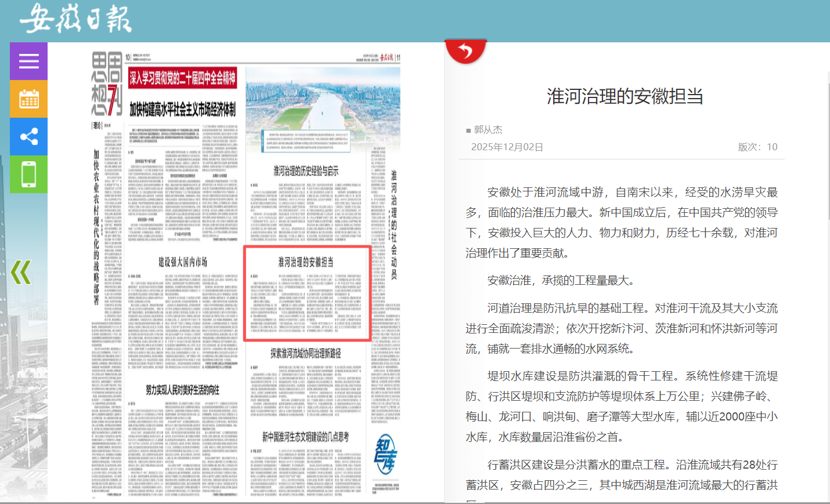
Task: Open article 淮河治理的历史经验与启示
Action: tap(306, 171)
